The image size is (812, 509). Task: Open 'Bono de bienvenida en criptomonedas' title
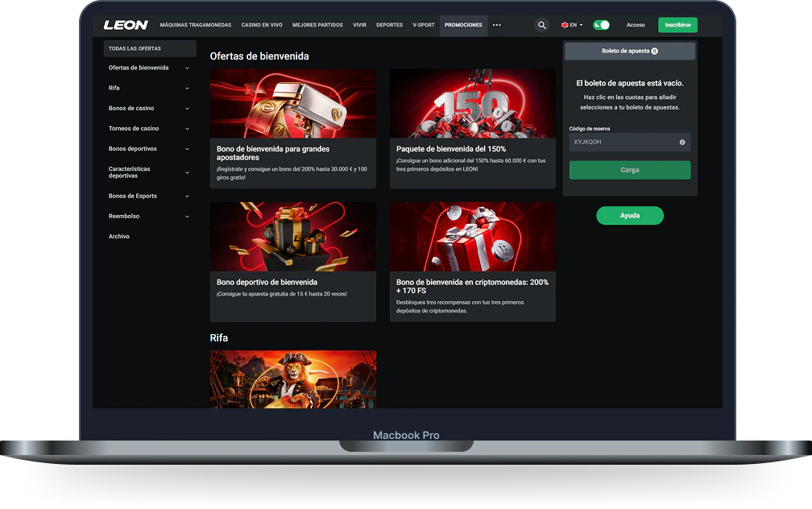tap(472, 287)
